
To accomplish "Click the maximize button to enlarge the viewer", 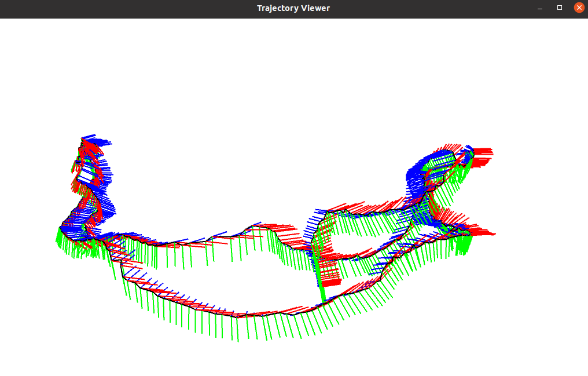I will pos(559,8).
